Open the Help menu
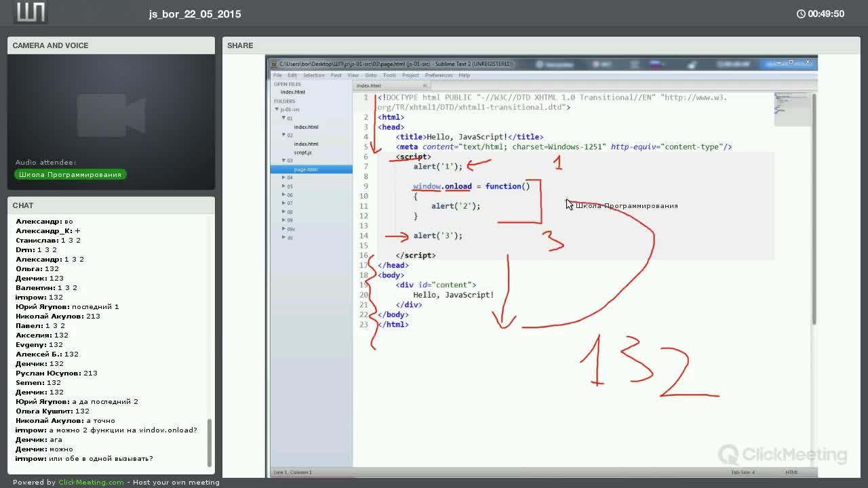Image resolution: width=868 pixels, height=488 pixels. click(464, 75)
